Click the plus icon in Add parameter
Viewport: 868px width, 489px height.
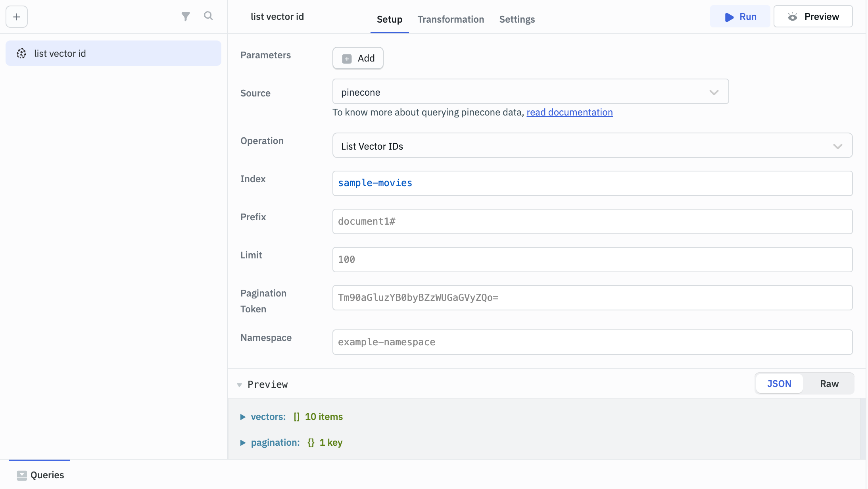pos(347,59)
